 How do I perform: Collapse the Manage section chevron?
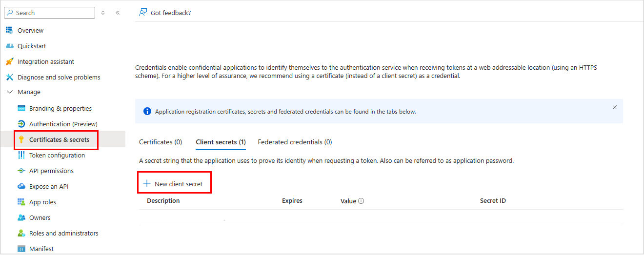point(9,92)
